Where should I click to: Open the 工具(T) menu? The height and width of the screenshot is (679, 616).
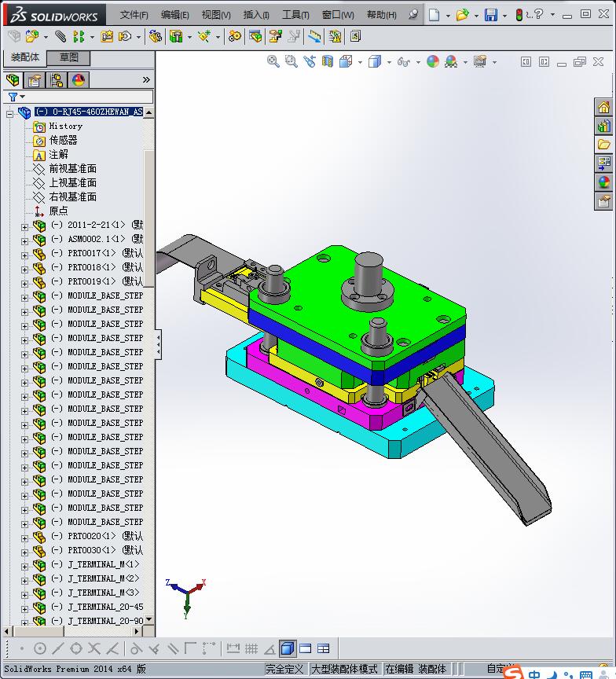[295, 15]
